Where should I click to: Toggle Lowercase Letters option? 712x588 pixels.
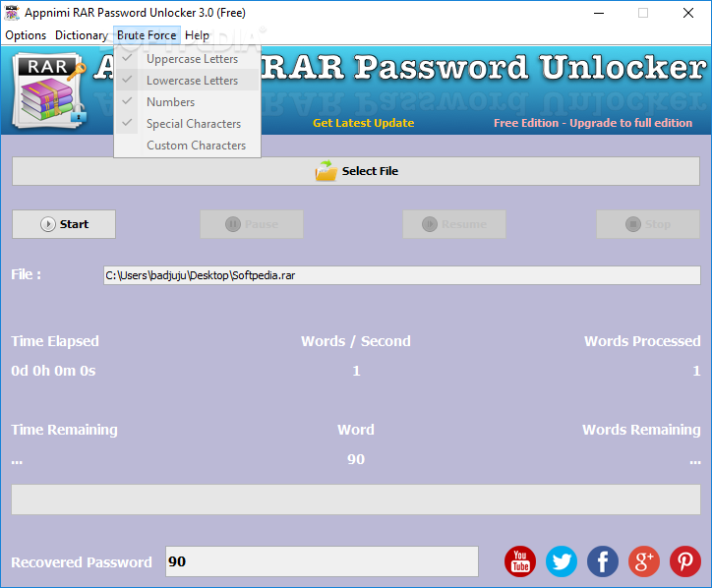click(187, 81)
